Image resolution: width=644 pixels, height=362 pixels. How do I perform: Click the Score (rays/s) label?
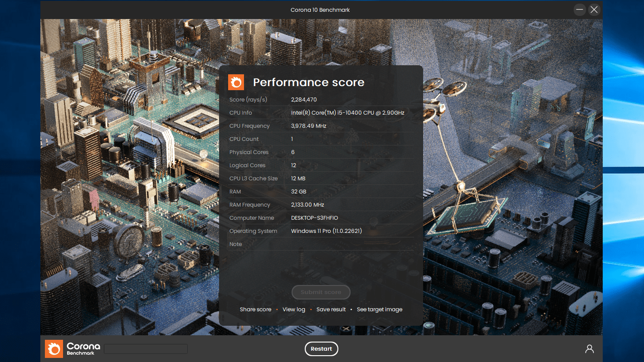248,100
